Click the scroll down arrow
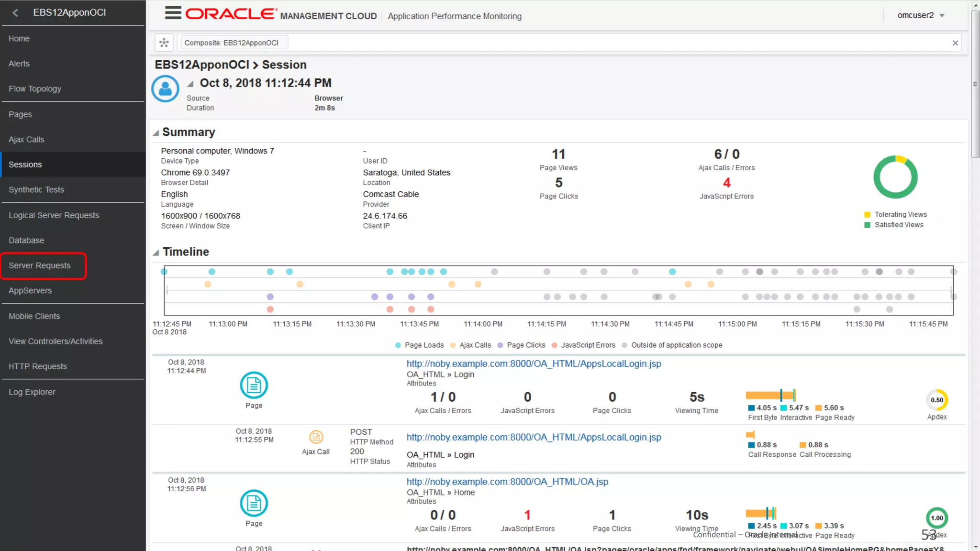Viewport: 980px width, 551px height. (975, 546)
